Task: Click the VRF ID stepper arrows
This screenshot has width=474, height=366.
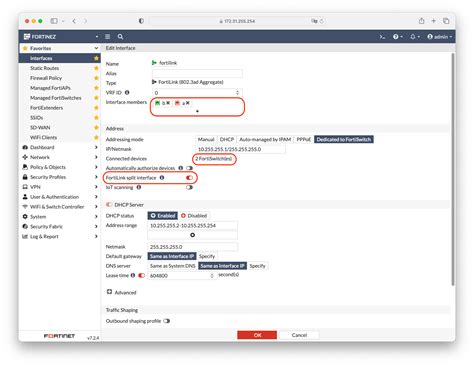Action: click(237, 93)
